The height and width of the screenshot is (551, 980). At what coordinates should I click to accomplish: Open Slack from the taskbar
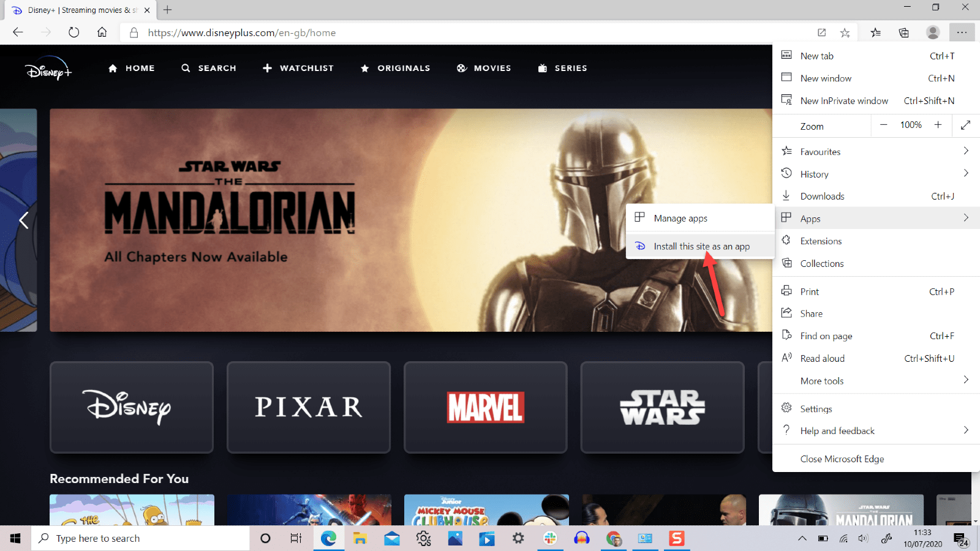pos(550,538)
